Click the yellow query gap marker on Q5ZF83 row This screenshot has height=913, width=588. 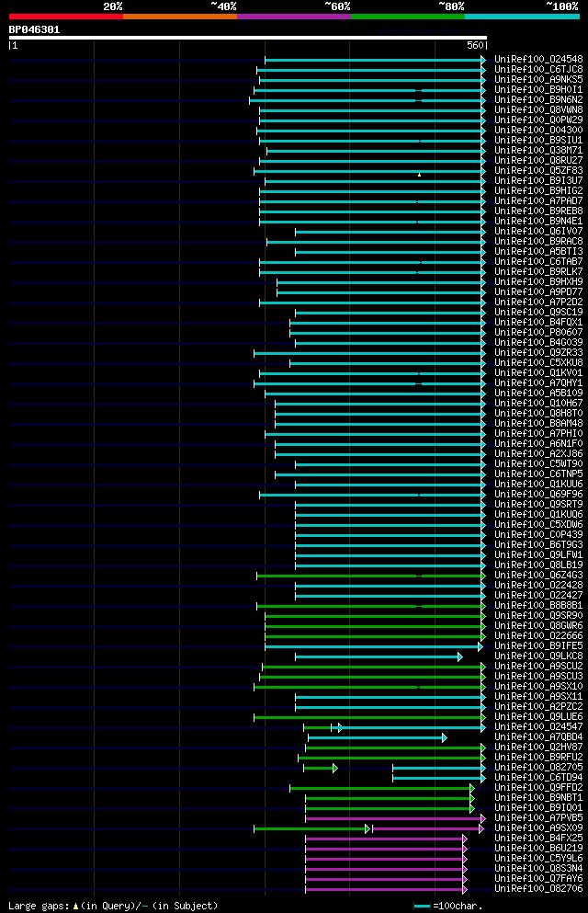(x=419, y=175)
